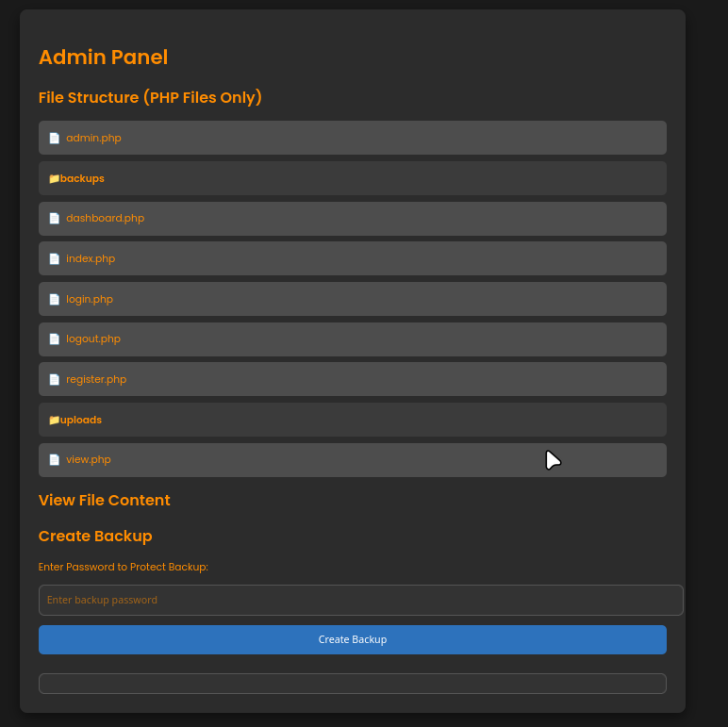Select register.php in the file list
Image resolution: width=728 pixels, height=727 pixels.
click(x=96, y=380)
